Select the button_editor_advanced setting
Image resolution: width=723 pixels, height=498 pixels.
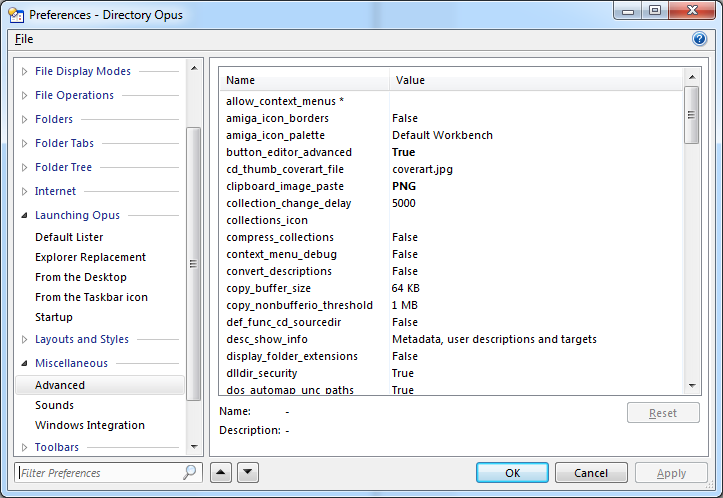coord(451,153)
